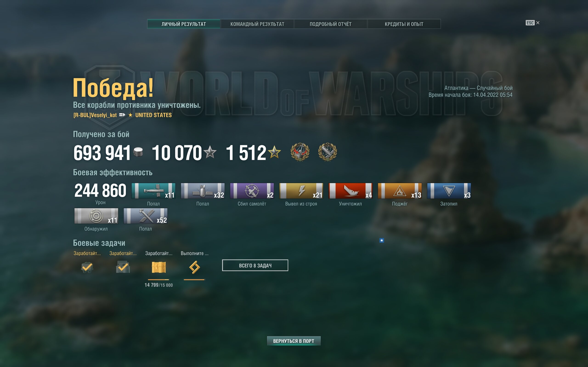588x367 pixels.
Task: Click the red Уничтожил ribbon
Action: [350, 191]
